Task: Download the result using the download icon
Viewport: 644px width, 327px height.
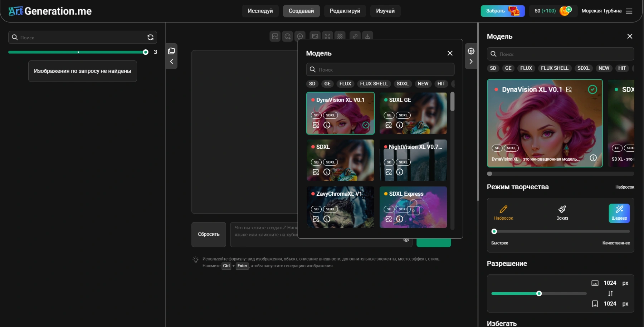Action: pos(367,36)
